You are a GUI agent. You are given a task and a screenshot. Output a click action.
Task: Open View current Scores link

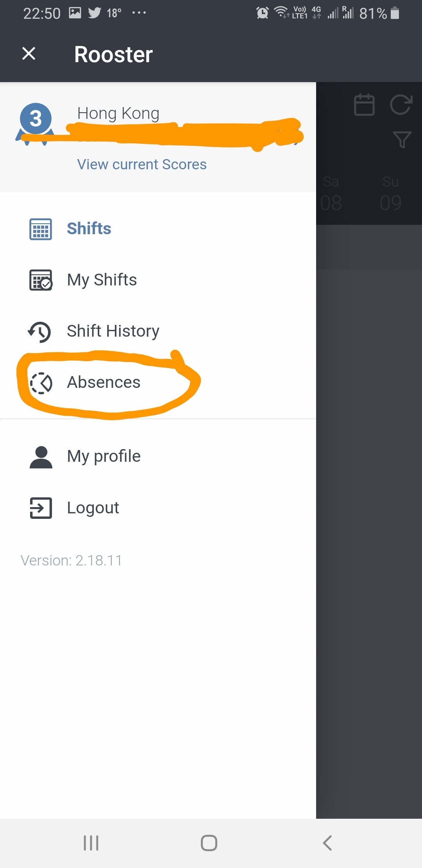point(142,164)
